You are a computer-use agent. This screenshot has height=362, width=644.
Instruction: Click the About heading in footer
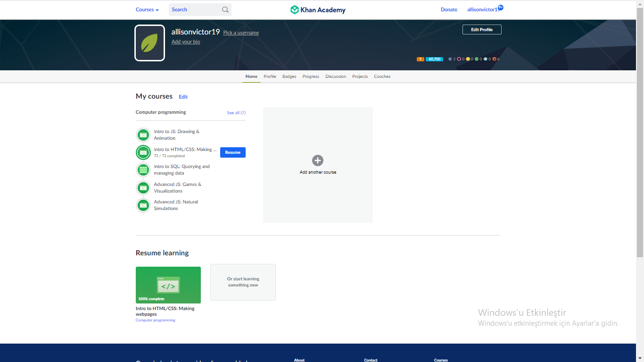pos(299,360)
